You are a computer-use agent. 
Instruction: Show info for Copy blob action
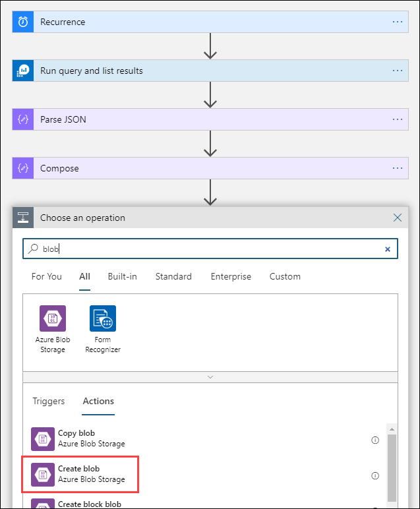[375, 440]
